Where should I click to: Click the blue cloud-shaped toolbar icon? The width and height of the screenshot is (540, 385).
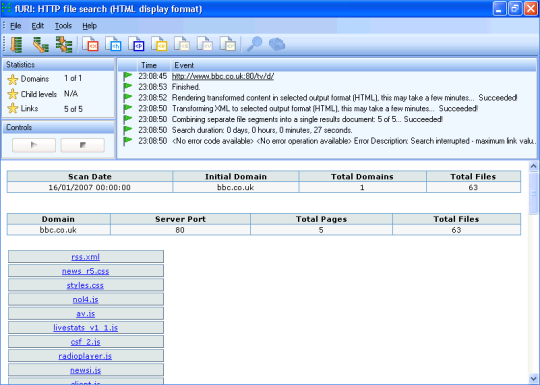point(277,44)
